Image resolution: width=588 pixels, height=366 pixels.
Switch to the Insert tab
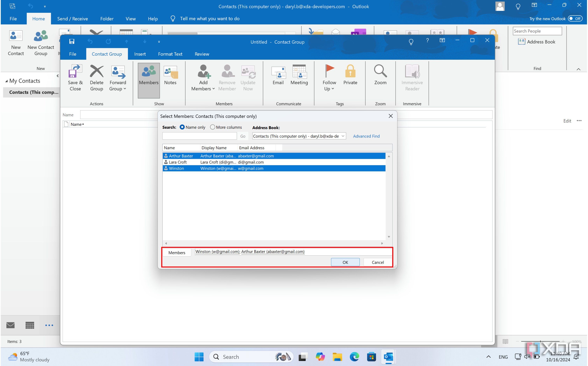[140, 54]
